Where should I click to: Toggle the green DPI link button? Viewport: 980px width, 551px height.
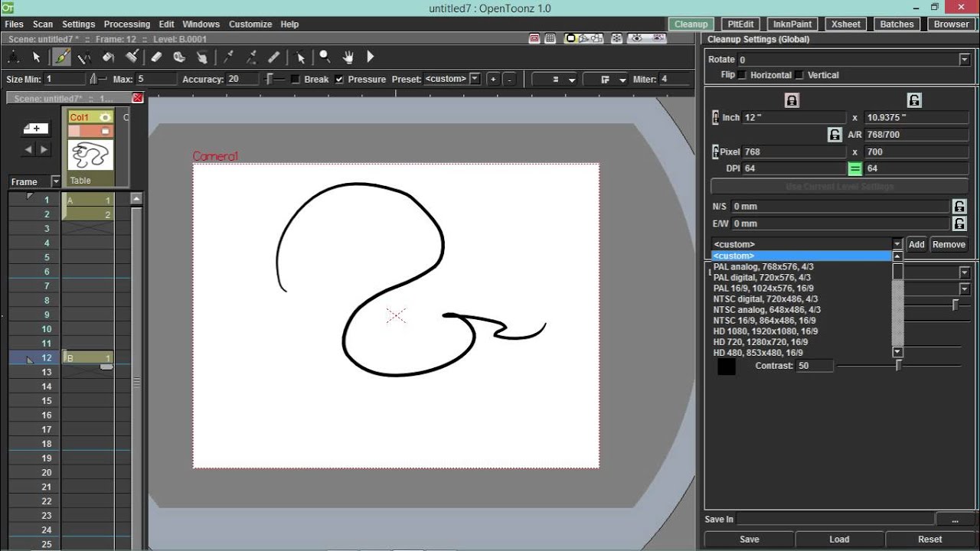coord(855,169)
